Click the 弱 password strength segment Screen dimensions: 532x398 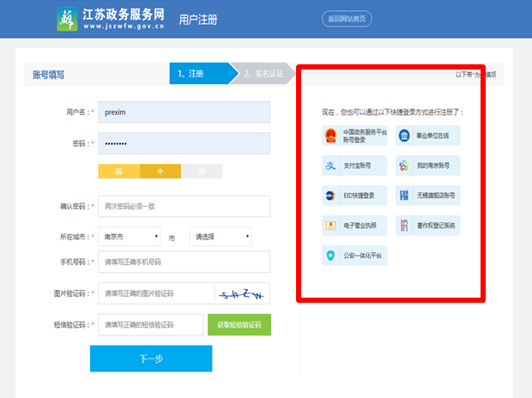coord(118,172)
